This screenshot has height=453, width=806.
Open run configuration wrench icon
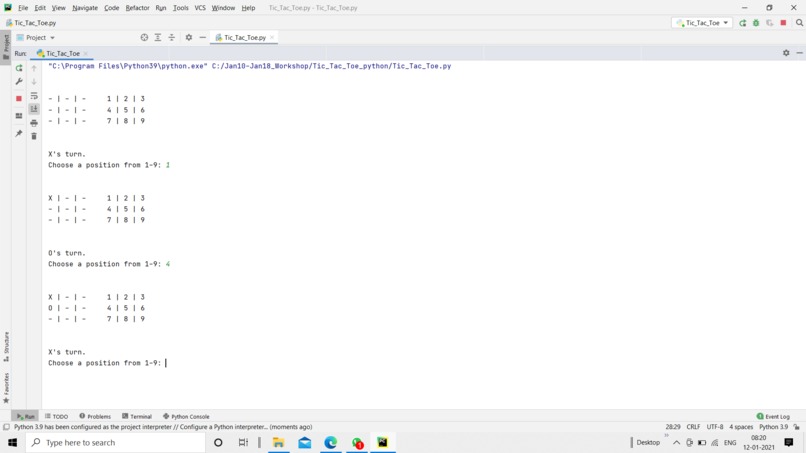point(19,81)
